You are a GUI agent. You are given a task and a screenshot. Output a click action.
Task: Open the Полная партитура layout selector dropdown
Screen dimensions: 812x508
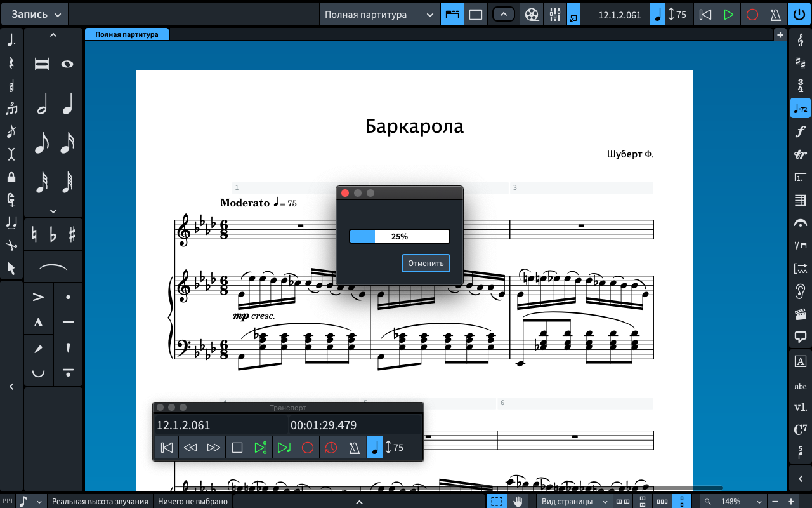tap(380, 14)
